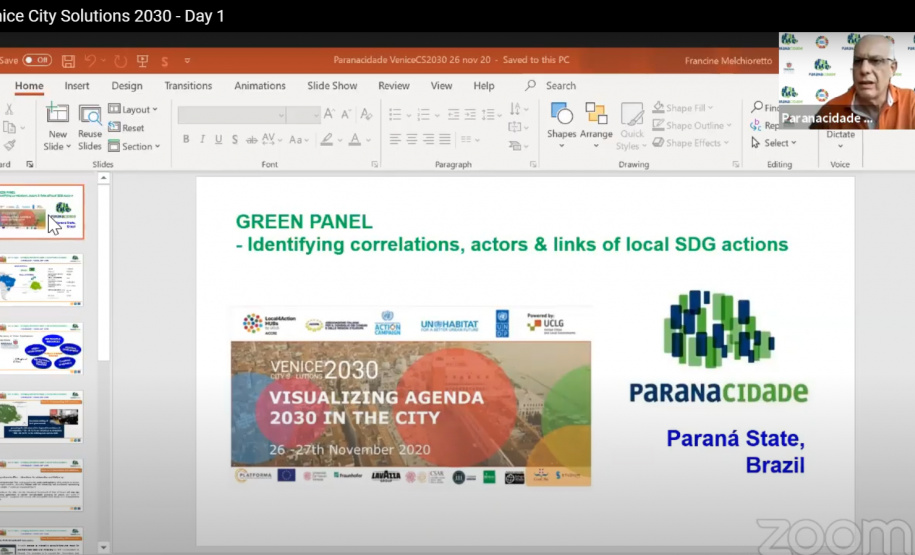Click the Reset slide button
This screenshot has height=555, width=915.
click(127, 127)
